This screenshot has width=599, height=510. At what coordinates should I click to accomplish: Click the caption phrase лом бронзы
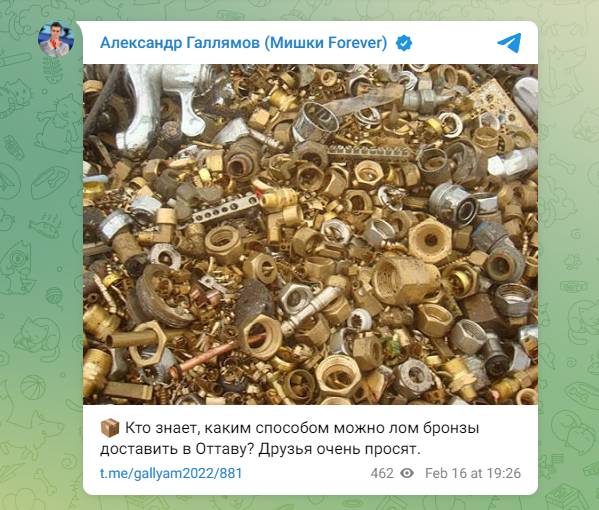pos(434,428)
